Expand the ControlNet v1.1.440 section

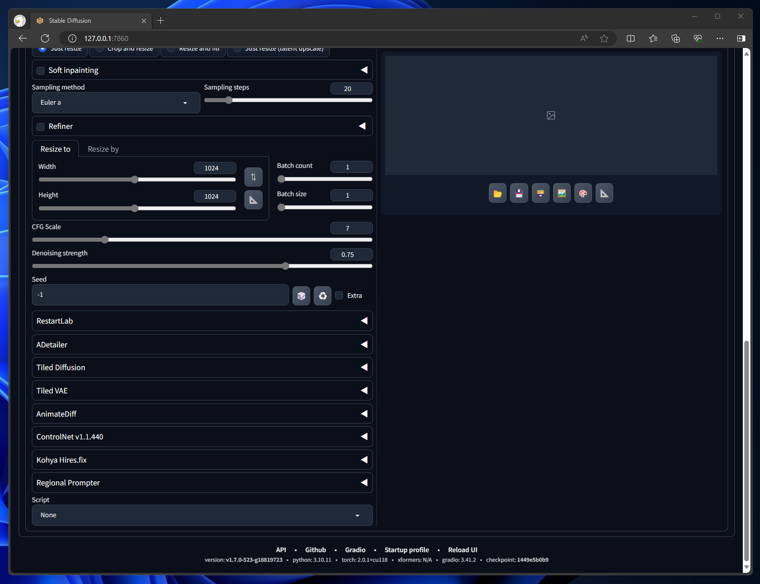202,437
